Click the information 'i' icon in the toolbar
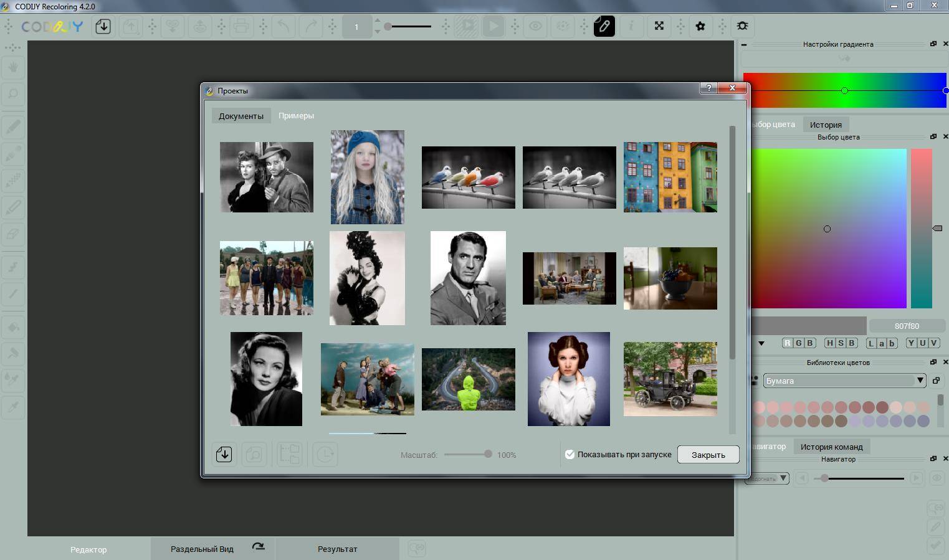 pyautogui.click(x=631, y=26)
